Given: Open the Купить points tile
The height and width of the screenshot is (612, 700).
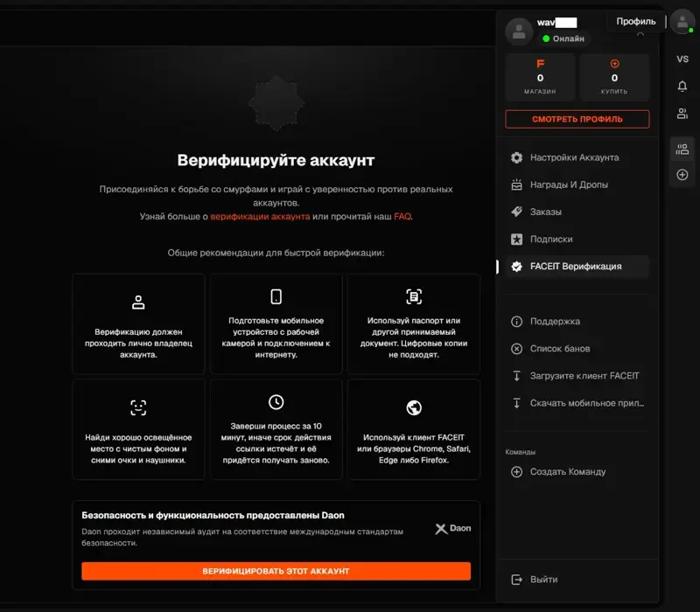Looking at the screenshot, I should pos(614,77).
